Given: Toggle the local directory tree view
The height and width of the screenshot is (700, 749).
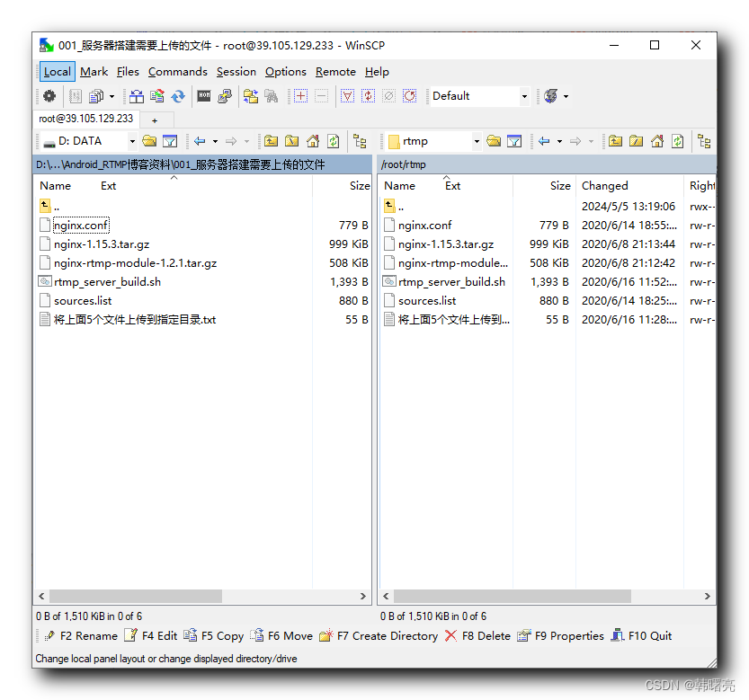Looking at the screenshot, I should click(x=360, y=141).
